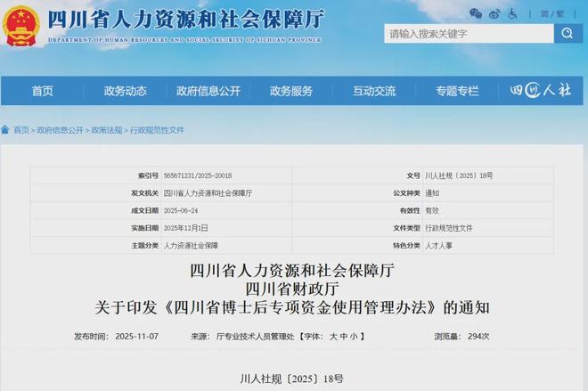This screenshot has height=391, width=588.
Task: Open the accessibility wheelchair icon
Action: 512,14
